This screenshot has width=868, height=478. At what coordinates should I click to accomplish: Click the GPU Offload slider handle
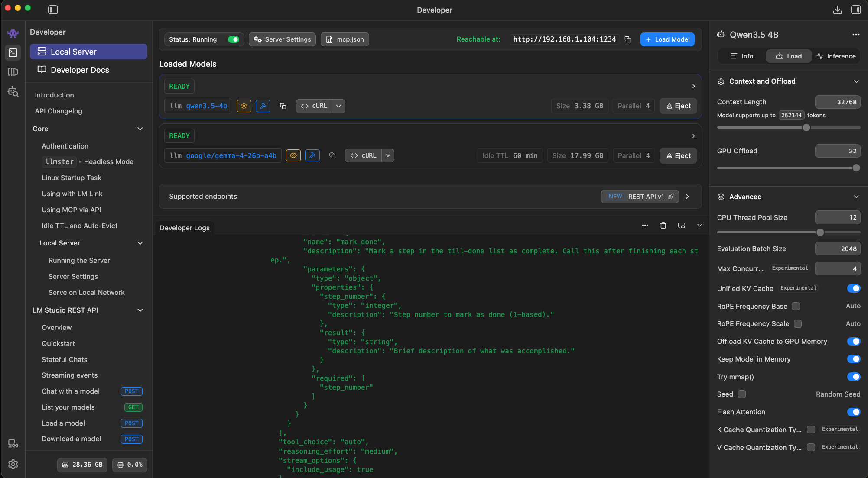click(856, 168)
